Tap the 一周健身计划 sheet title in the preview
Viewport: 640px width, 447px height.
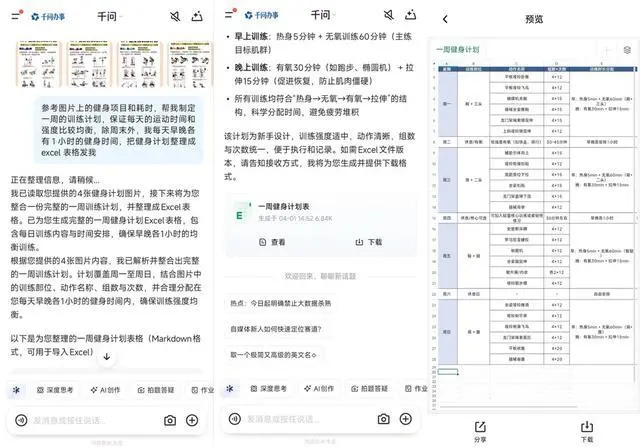click(458, 50)
